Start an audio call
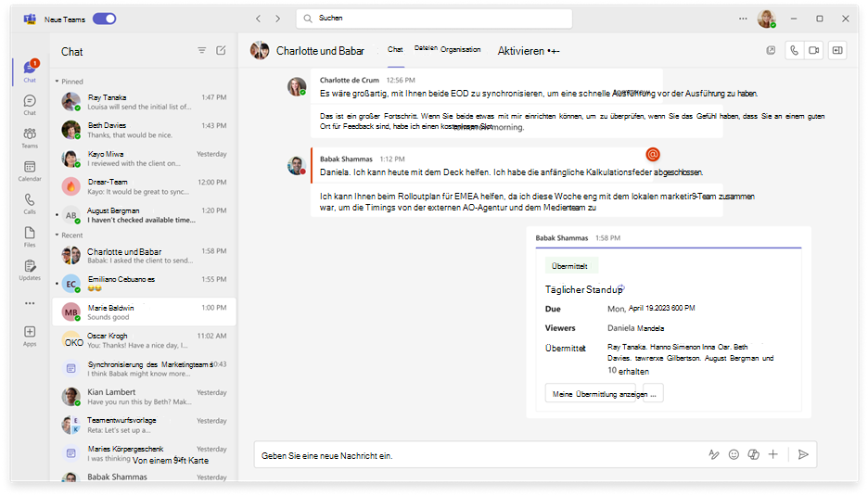The height and width of the screenshot is (496, 868). [795, 50]
